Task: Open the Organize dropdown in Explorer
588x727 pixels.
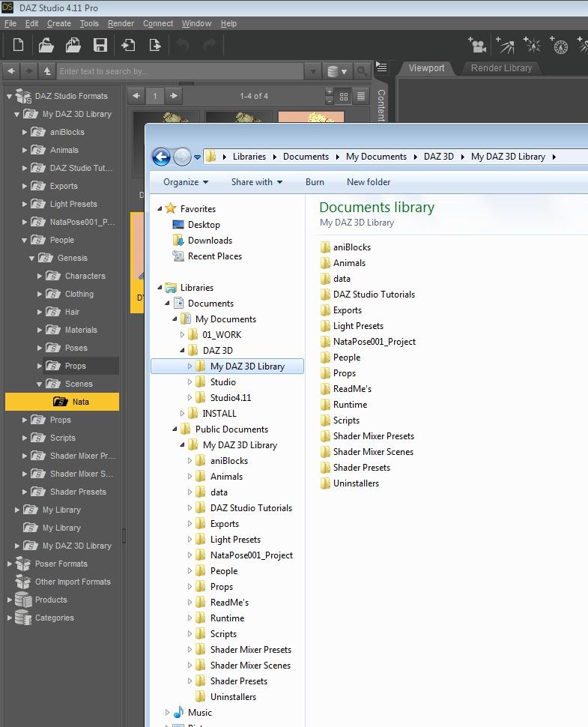Action: pos(185,182)
